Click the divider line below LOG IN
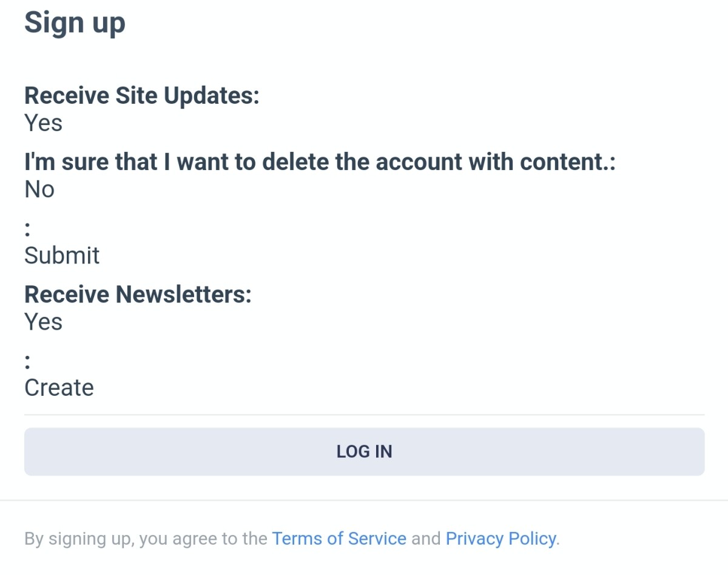728x575 pixels. pyautogui.click(x=364, y=500)
